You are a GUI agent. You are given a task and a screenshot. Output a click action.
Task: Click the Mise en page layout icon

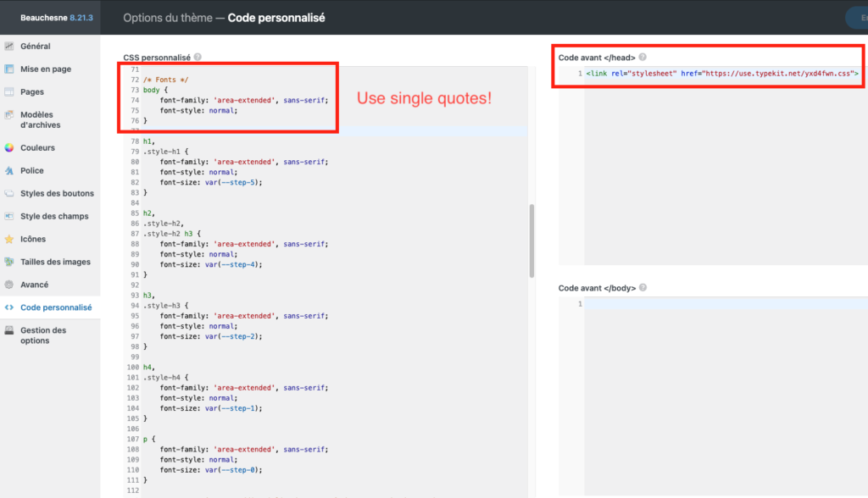9,69
